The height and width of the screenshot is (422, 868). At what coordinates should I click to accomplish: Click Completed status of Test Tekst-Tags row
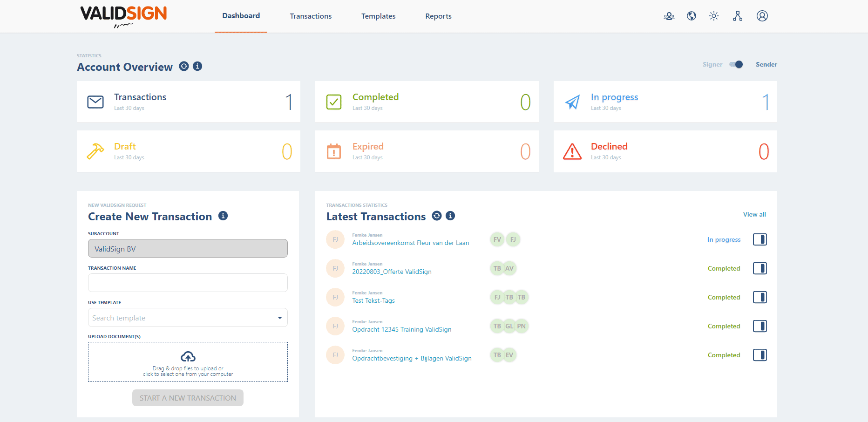[x=724, y=297]
